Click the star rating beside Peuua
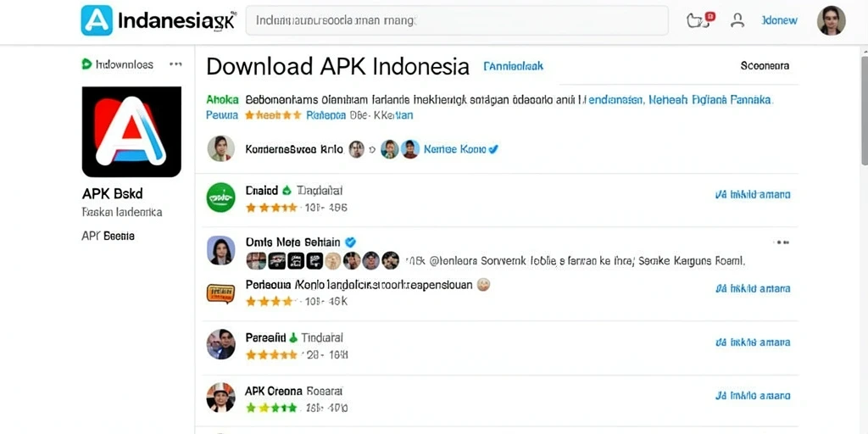This screenshot has width=868, height=434. pos(273,115)
